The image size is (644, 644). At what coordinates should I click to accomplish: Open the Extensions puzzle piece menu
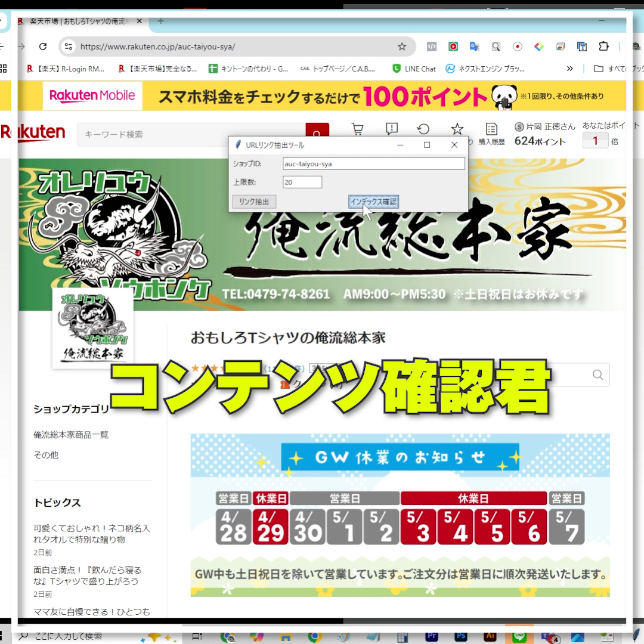603,46
